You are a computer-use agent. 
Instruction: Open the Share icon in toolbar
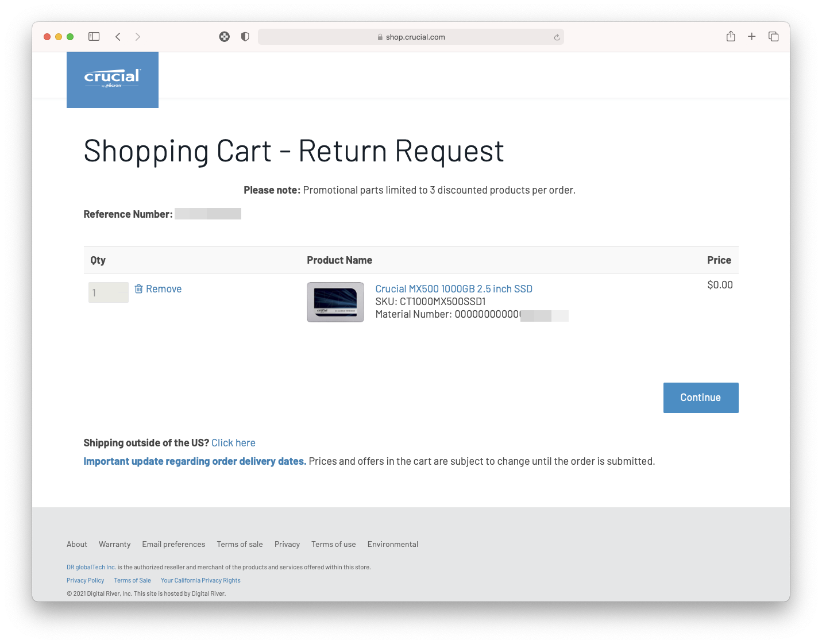click(x=731, y=36)
